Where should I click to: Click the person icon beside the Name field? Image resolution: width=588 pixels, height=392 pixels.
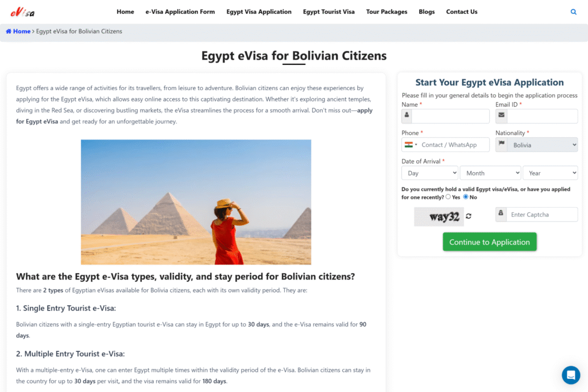(x=407, y=116)
